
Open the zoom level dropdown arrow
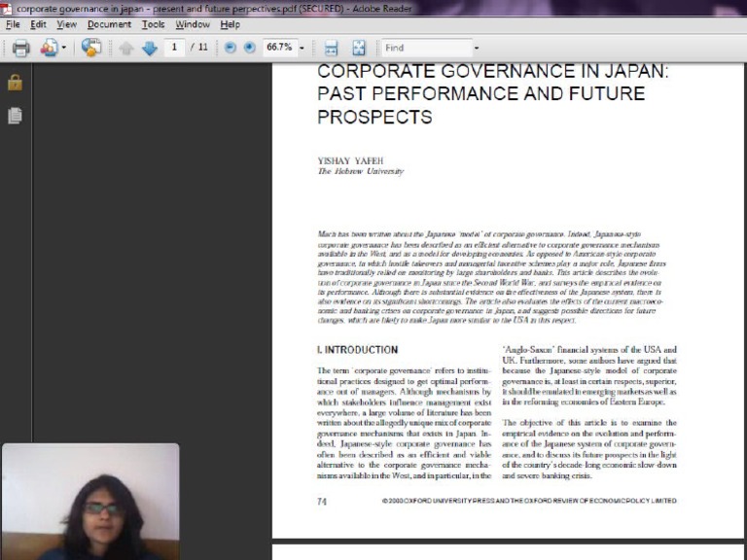[x=302, y=48]
